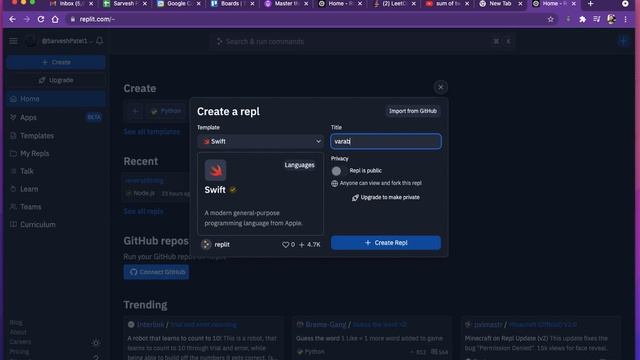The width and height of the screenshot is (640, 360).
Task: Close the Create a repl dialog
Action: click(440, 87)
